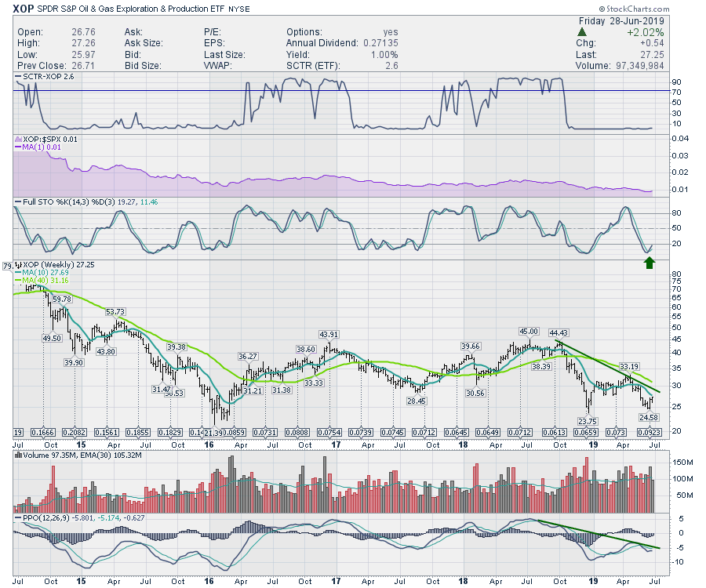Click the 33.33 price low label

point(313,383)
